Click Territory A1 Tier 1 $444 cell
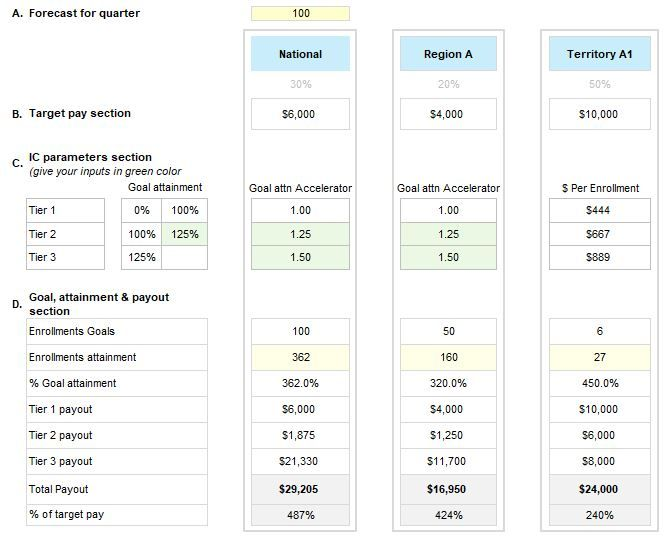 [x=598, y=210]
